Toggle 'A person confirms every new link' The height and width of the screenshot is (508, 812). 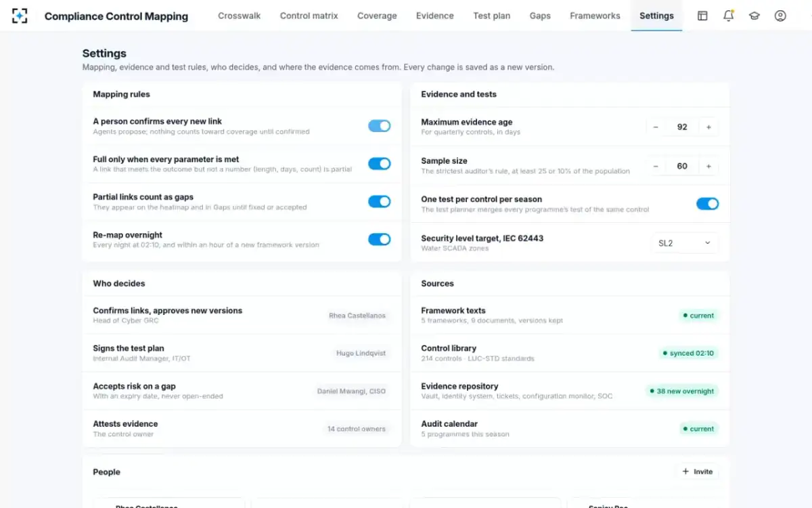click(x=380, y=126)
